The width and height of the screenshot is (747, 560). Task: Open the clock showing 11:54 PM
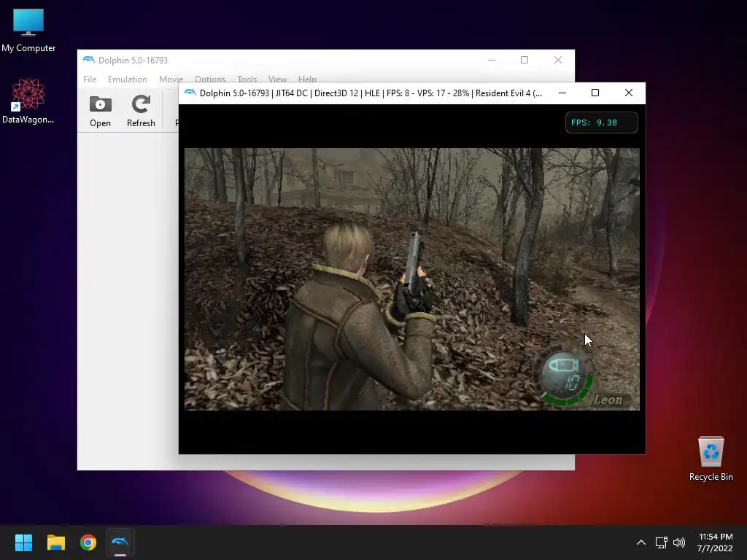[x=715, y=542]
